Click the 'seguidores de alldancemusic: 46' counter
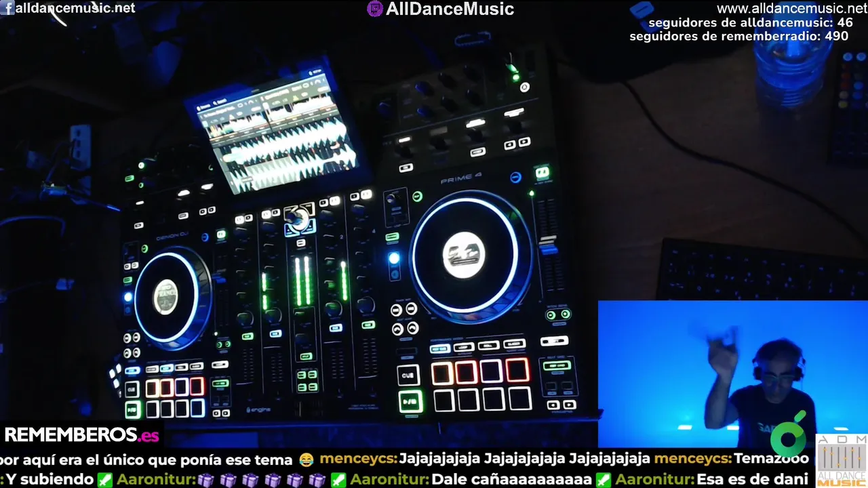This screenshot has height=488, width=868. (751, 22)
